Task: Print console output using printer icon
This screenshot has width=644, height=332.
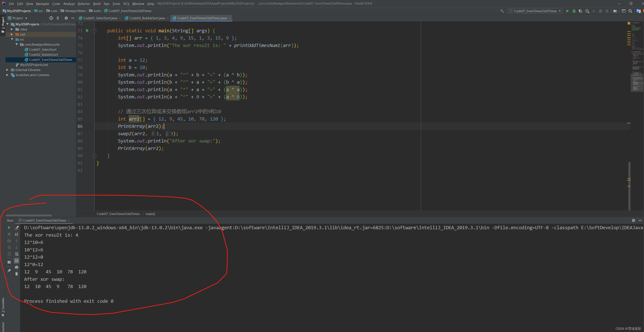Action: [x=17, y=267]
